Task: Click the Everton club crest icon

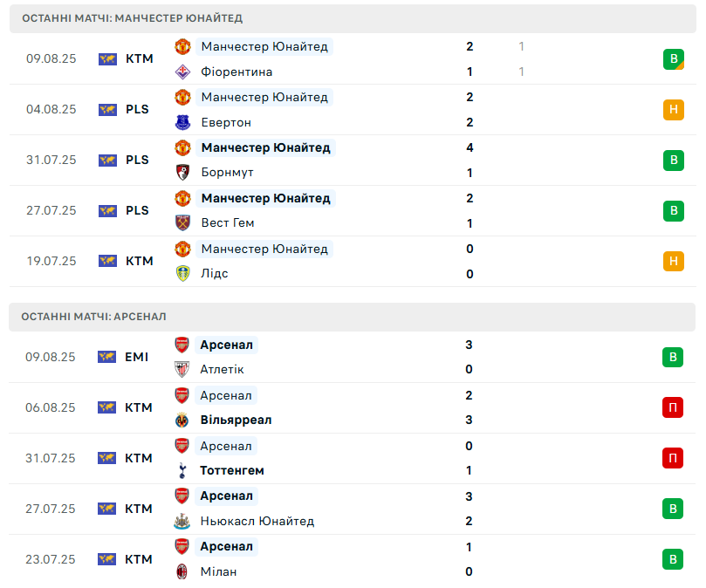Action: click(x=182, y=122)
